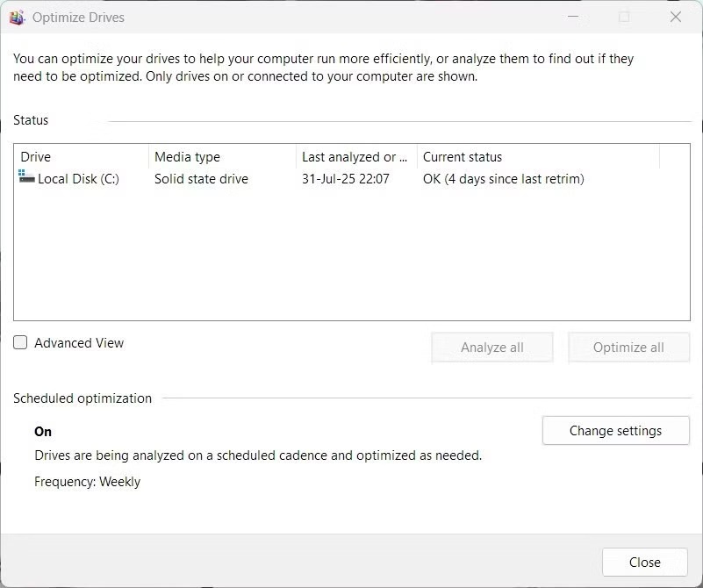Click the greyed-out maximize window button
703x588 pixels.
(624, 18)
